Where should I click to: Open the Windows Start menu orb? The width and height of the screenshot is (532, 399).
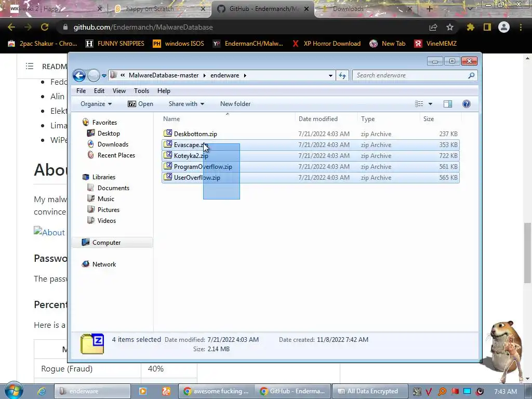pyautogui.click(x=14, y=391)
